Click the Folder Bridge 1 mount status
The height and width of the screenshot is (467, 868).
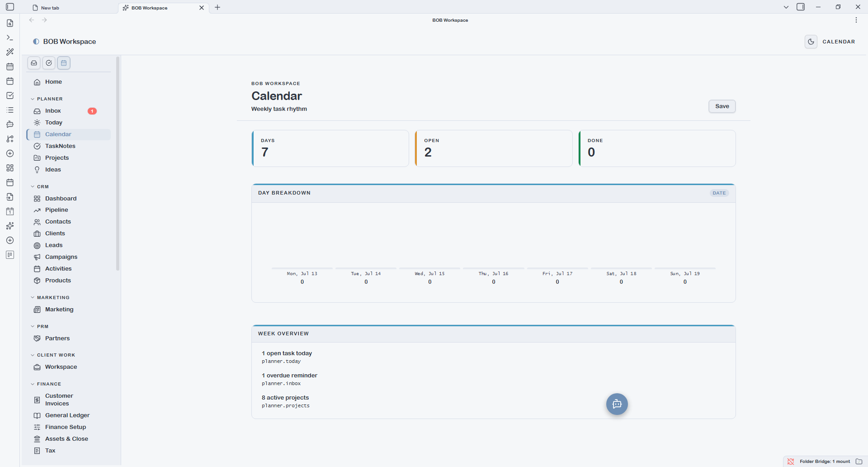coord(825,462)
